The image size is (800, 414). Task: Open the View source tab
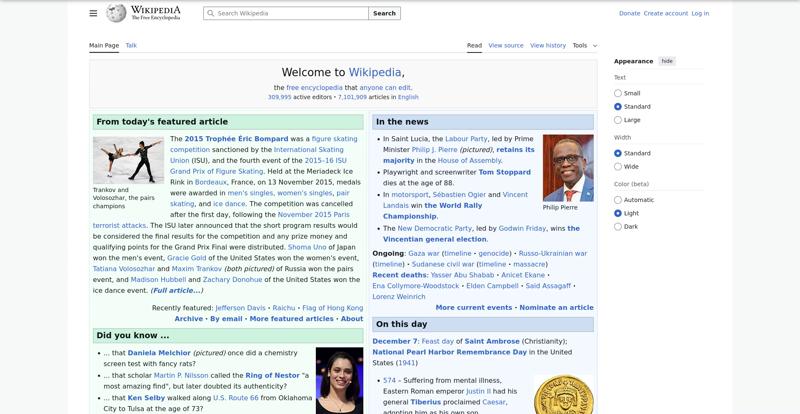[506, 45]
